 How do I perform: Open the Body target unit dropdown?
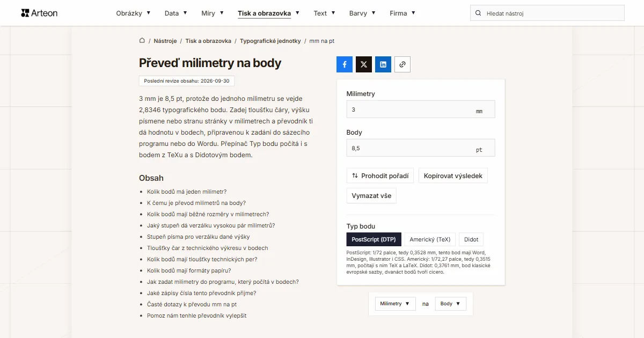pyautogui.click(x=450, y=304)
